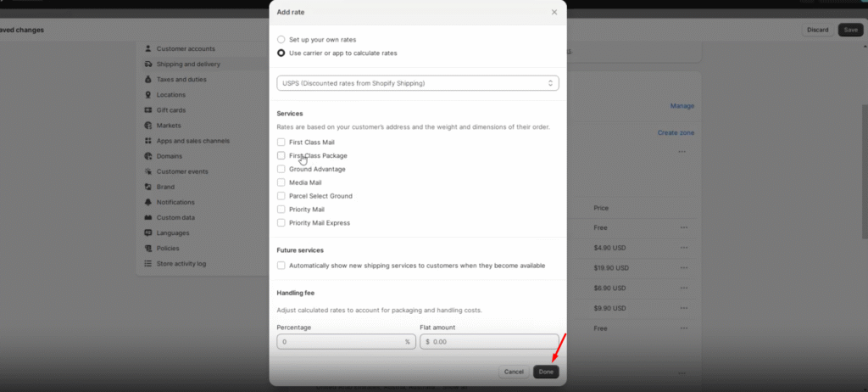
Task: Discard unsaved changes
Action: [x=818, y=30]
